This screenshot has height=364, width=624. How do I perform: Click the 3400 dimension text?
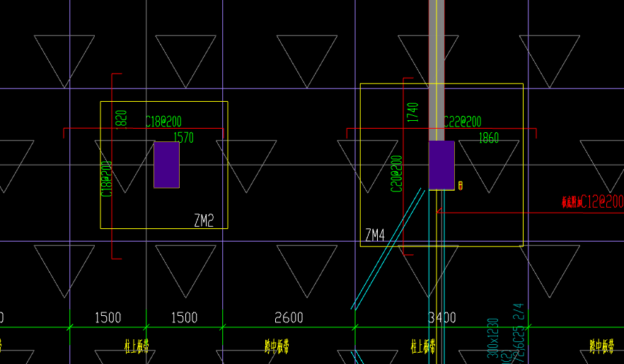point(441,317)
